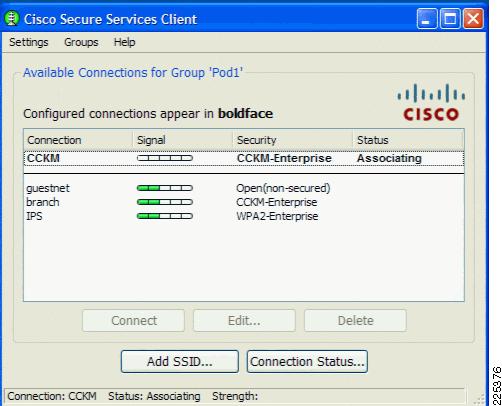Maximize the Cisco Secure Services Client window
502x406 pixels.
(x=450, y=19)
